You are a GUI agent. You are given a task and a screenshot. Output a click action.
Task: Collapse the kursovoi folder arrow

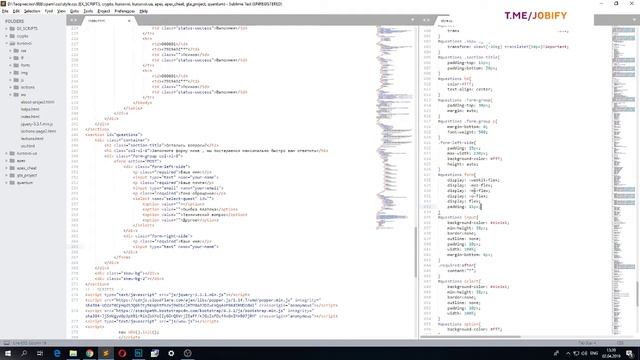click(x=7, y=43)
